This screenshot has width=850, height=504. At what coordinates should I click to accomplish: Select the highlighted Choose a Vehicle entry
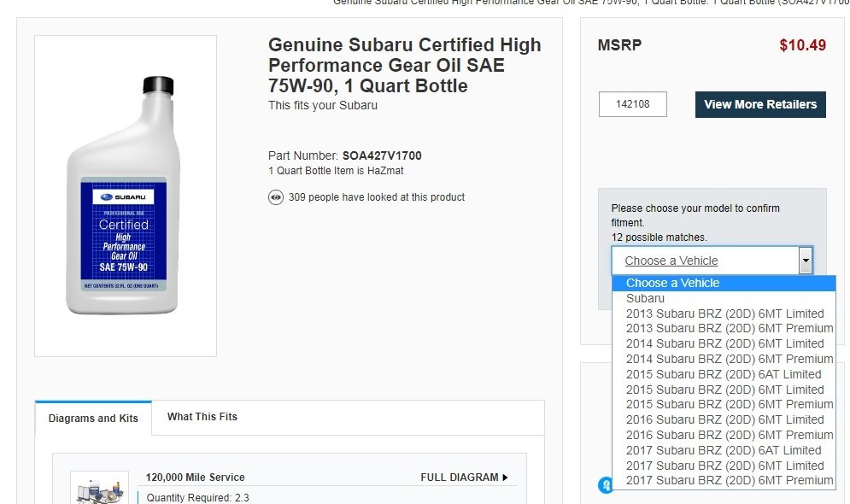point(724,283)
